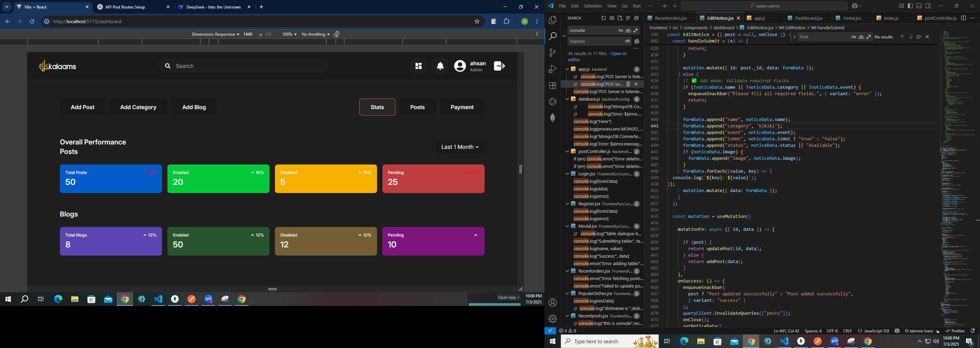Open notifications bell in Kalaams dashboard
980x348 pixels.
pyautogui.click(x=440, y=66)
